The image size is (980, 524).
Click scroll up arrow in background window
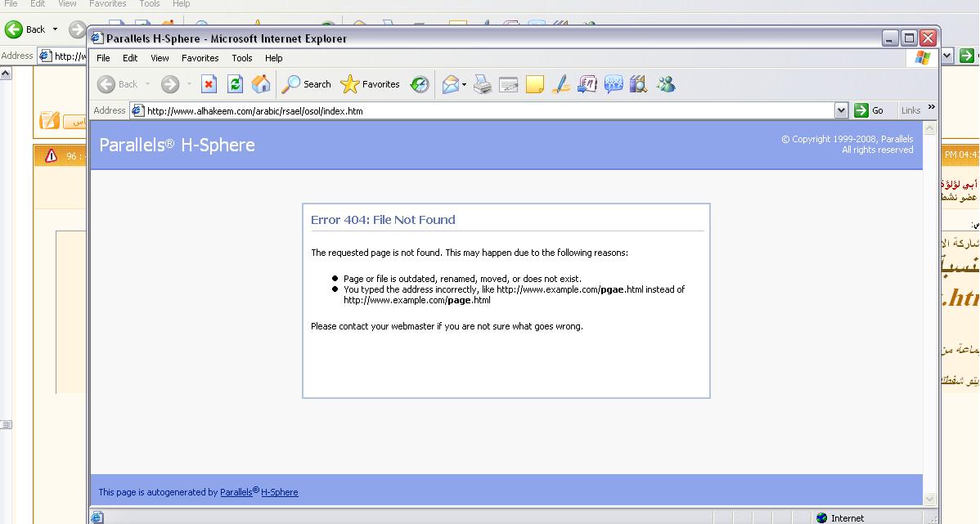(6, 74)
